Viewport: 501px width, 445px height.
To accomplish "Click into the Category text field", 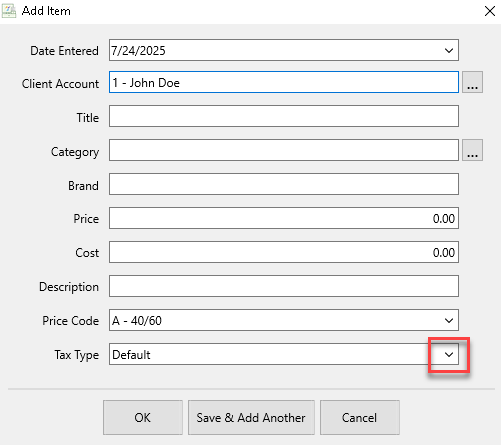I will [284, 150].
